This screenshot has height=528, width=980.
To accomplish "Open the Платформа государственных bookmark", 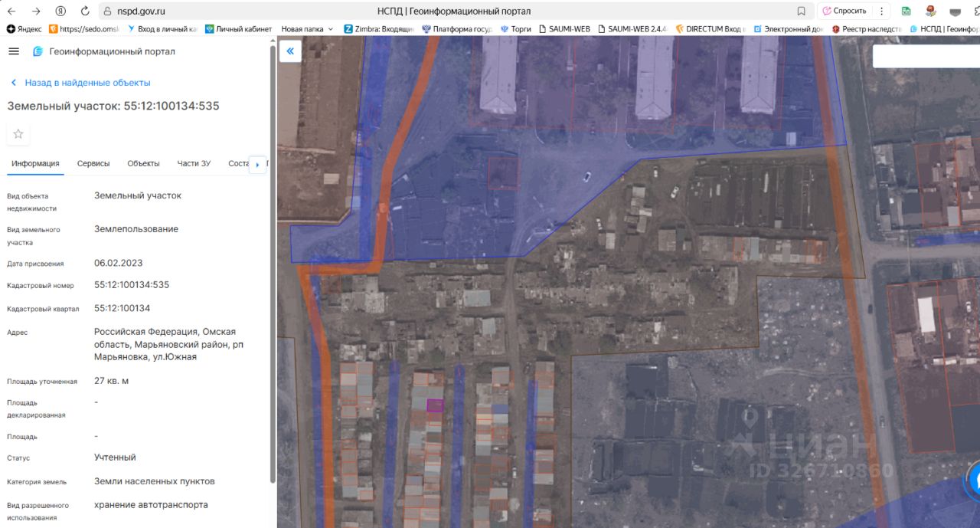I will (x=456, y=29).
